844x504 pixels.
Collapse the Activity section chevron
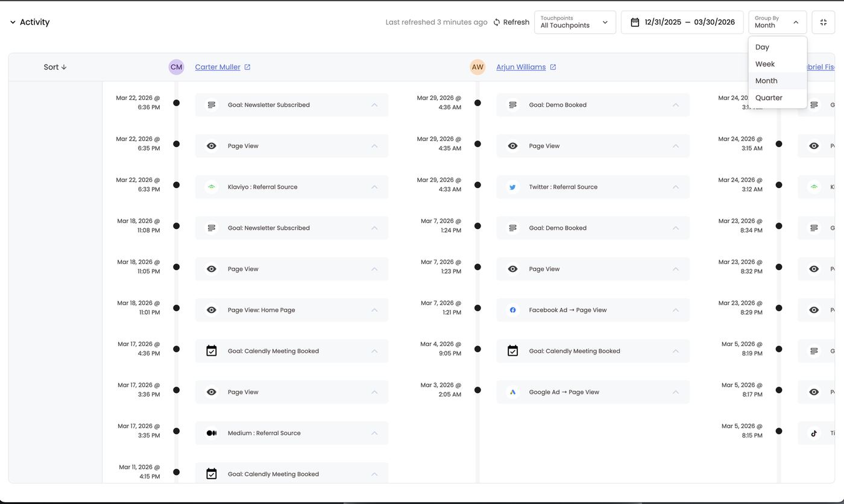[13, 22]
